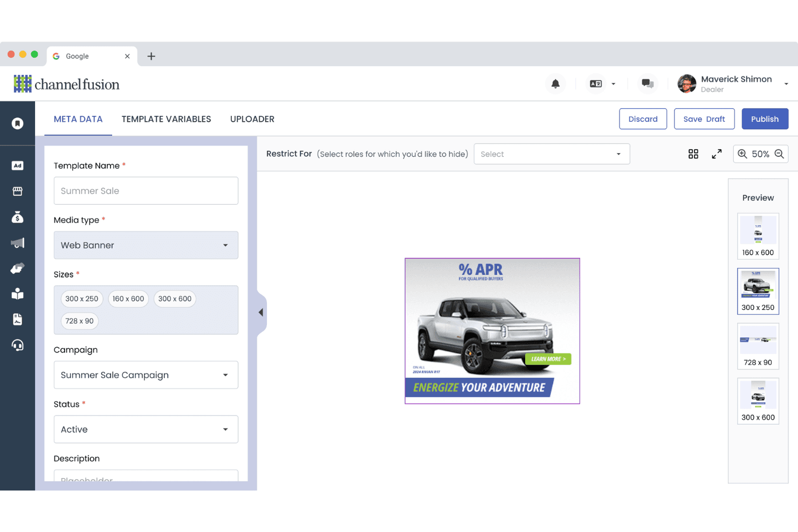Click the bookmark icon in sidebar
798x532 pixels.
[18, 123]
